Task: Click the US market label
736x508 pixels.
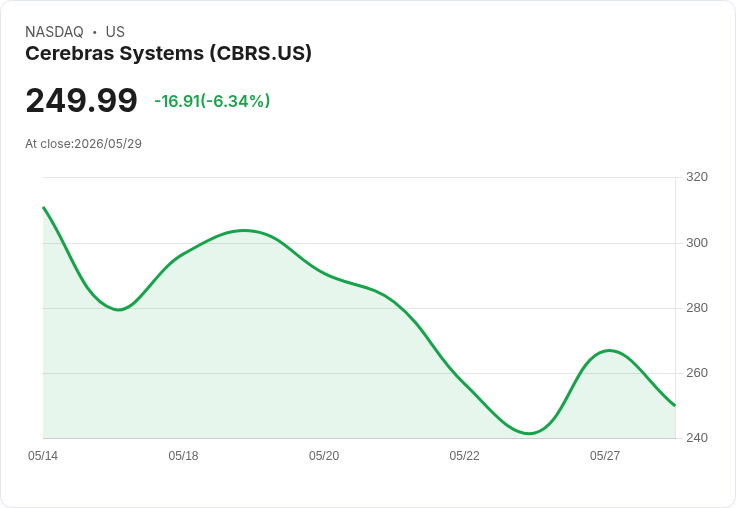Action: click(x=115, y=32)
